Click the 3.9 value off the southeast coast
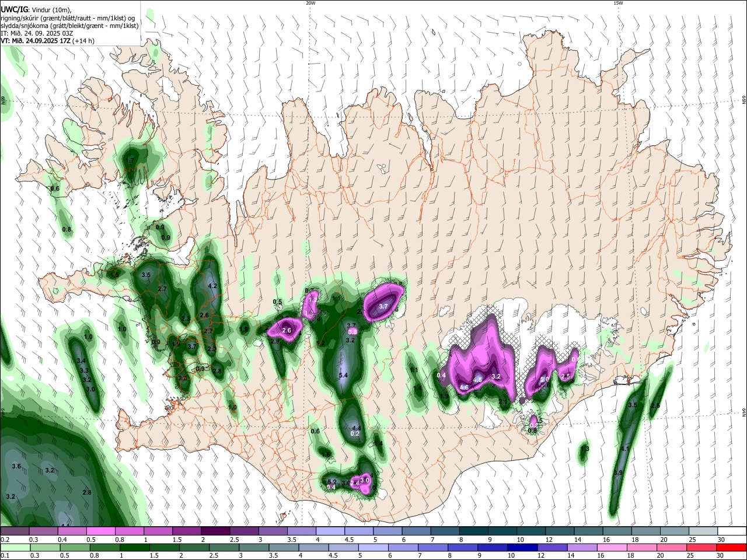Screen dimensions: 747x560 (618, 473)
